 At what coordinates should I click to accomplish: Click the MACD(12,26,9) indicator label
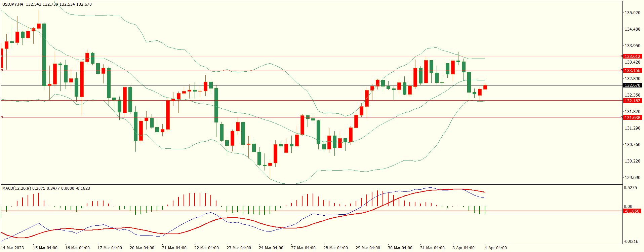(16, 188)
